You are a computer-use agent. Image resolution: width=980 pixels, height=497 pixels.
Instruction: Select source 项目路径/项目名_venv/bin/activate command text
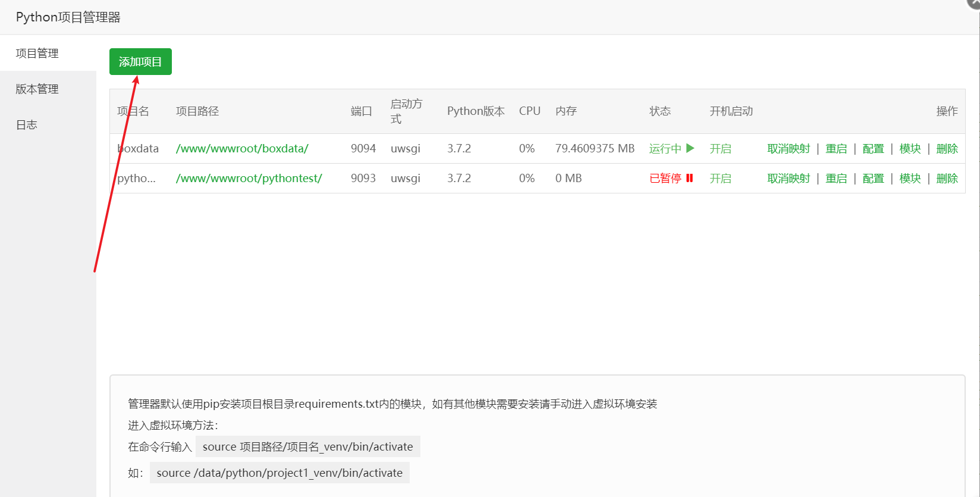point(308,446)
